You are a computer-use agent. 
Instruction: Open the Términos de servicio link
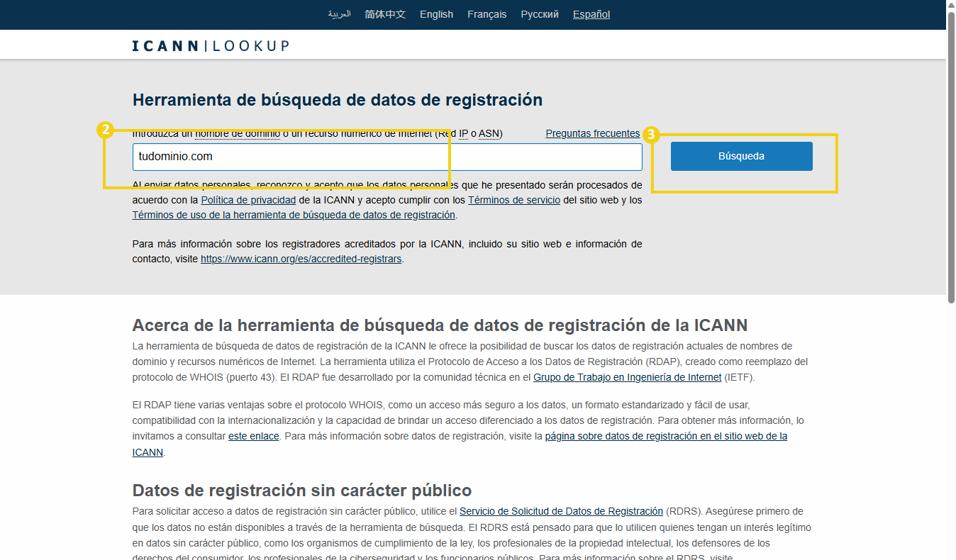click(513, 200)
